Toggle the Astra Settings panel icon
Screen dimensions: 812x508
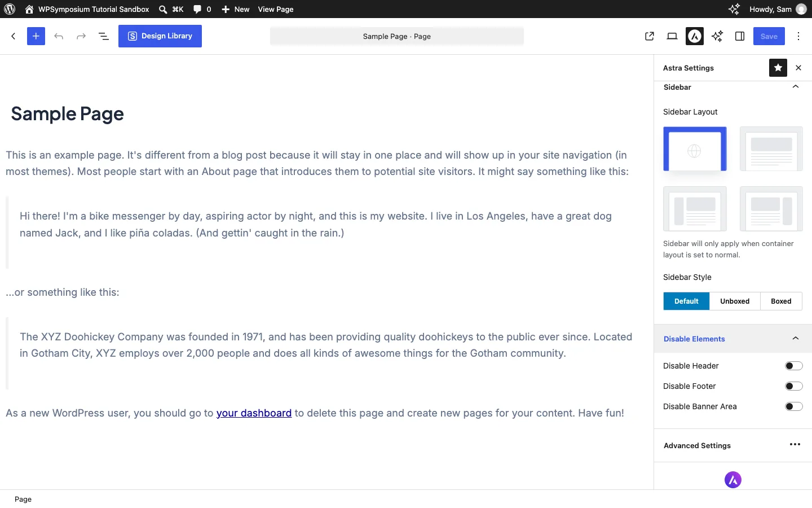(695, 36)
